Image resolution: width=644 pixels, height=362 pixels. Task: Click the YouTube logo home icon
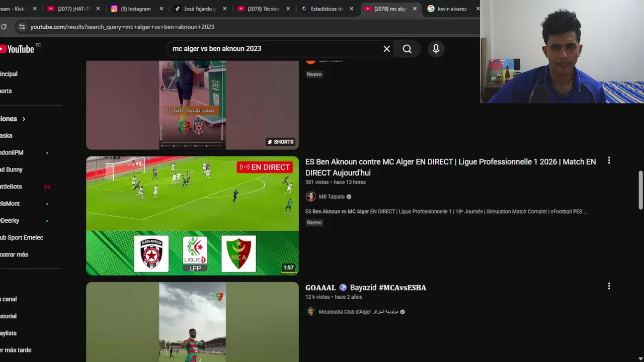[x=17, y=49]
